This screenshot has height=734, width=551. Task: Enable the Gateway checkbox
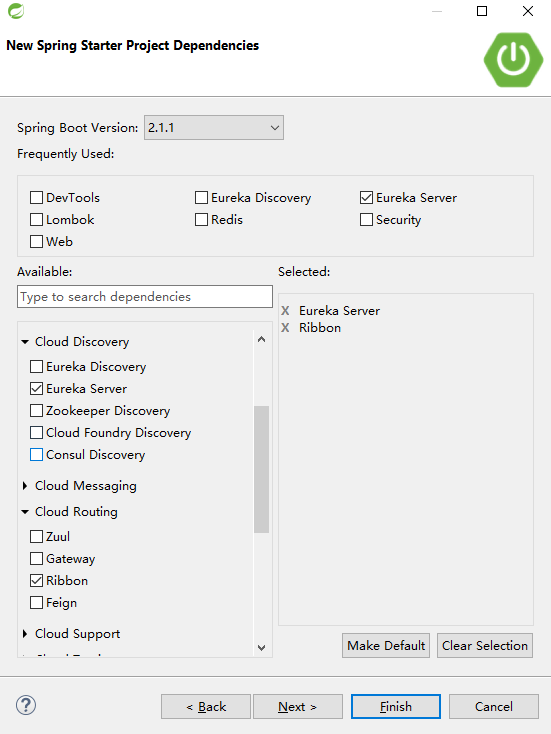click(37, 558)
